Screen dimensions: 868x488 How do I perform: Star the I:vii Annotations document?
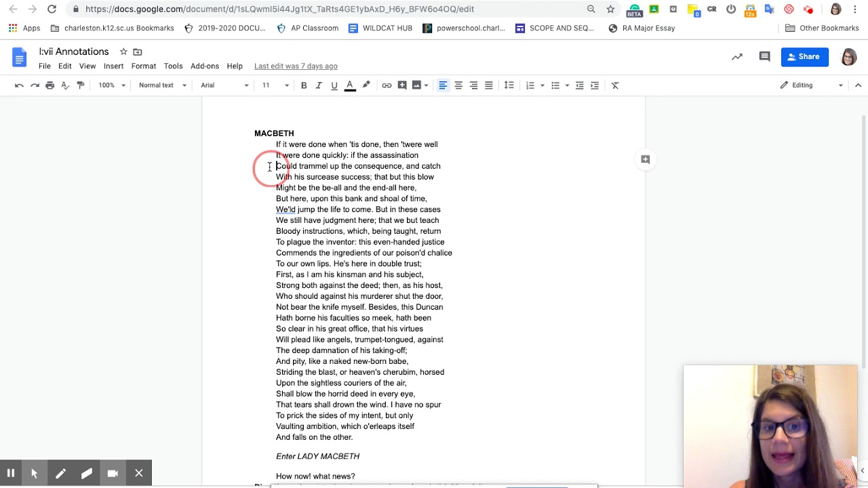(x=123, y=52)
